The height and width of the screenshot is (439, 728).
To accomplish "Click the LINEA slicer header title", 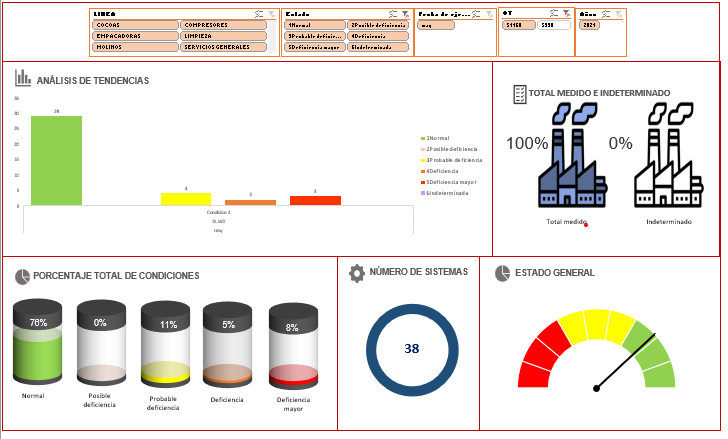I will click(x=104, y=14).
